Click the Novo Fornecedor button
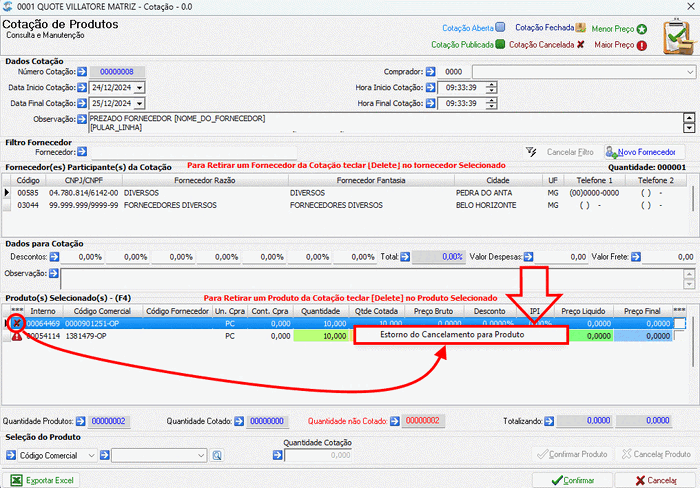 [x=645, y=152]
